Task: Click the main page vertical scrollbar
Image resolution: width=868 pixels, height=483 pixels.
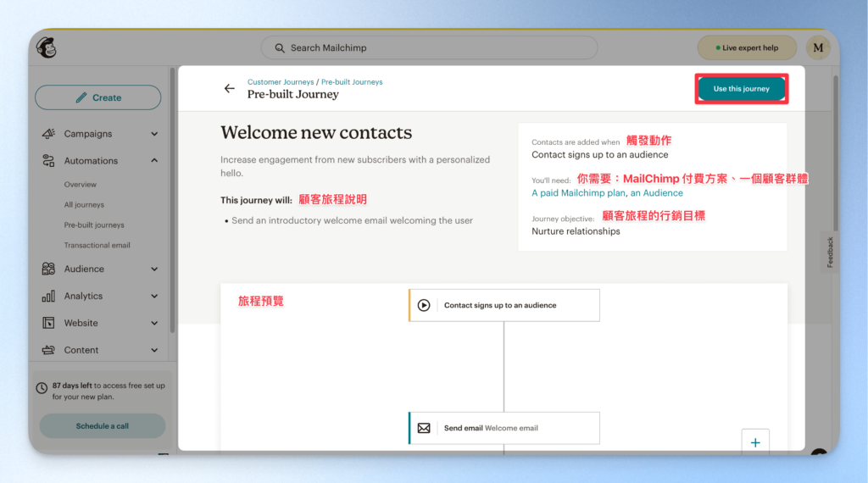Action: pos(835,154)
